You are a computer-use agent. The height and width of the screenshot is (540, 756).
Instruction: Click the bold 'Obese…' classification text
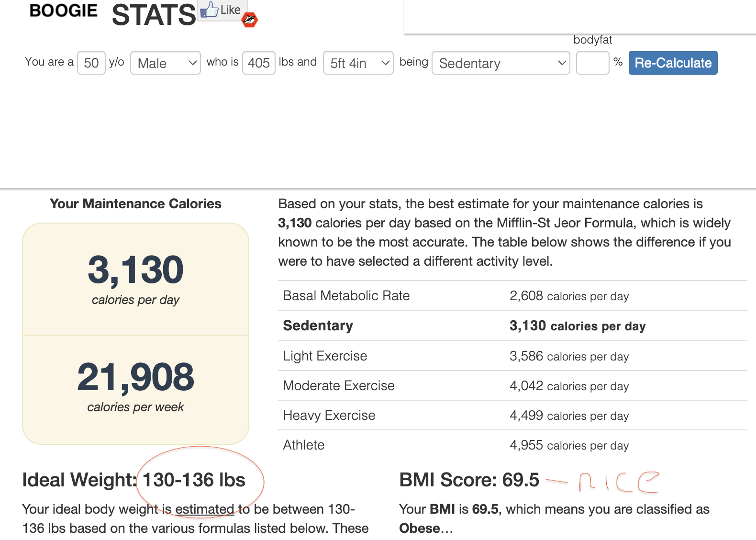point(426,529)
